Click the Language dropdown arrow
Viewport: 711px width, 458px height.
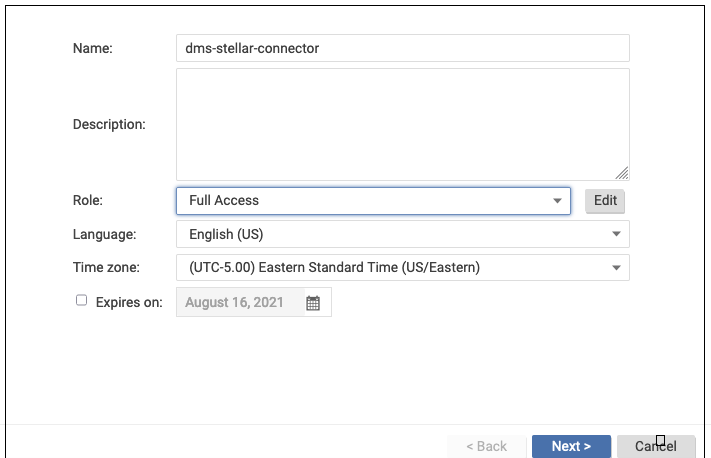(616, 234)
